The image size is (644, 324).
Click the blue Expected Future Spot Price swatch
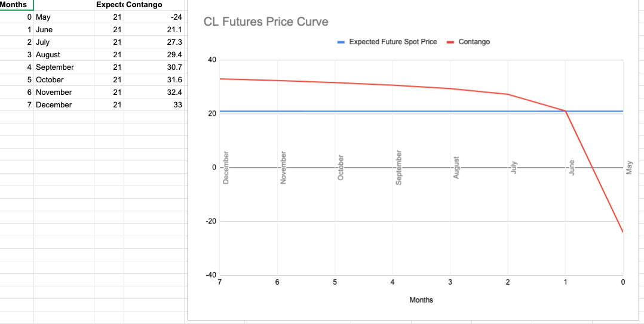pos(341,42)
